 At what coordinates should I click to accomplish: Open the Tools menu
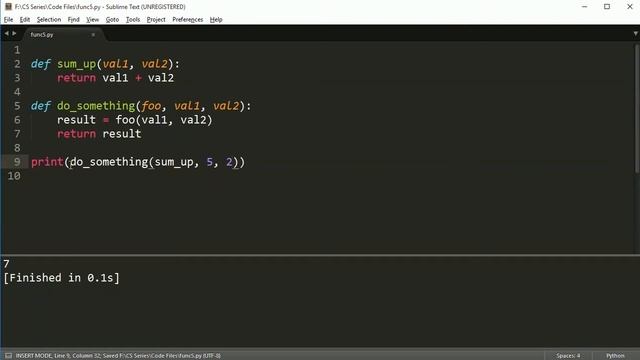[x=133, y=20]
